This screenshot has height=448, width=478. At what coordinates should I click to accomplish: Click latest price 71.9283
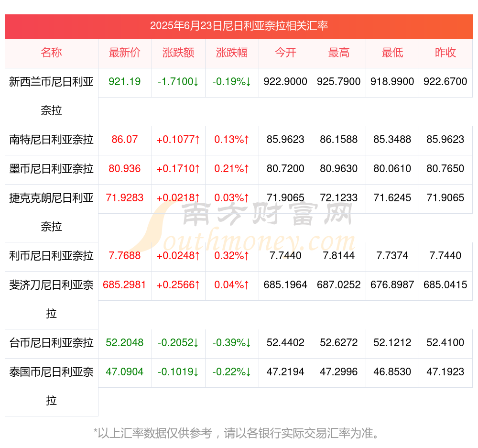click(125, 198)
